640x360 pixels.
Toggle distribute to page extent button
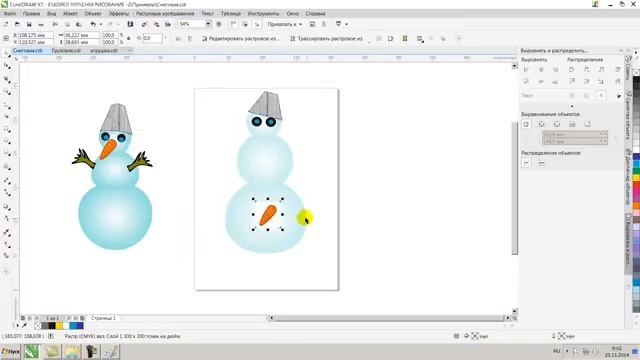pyautogui.click(x=542, y=163)
